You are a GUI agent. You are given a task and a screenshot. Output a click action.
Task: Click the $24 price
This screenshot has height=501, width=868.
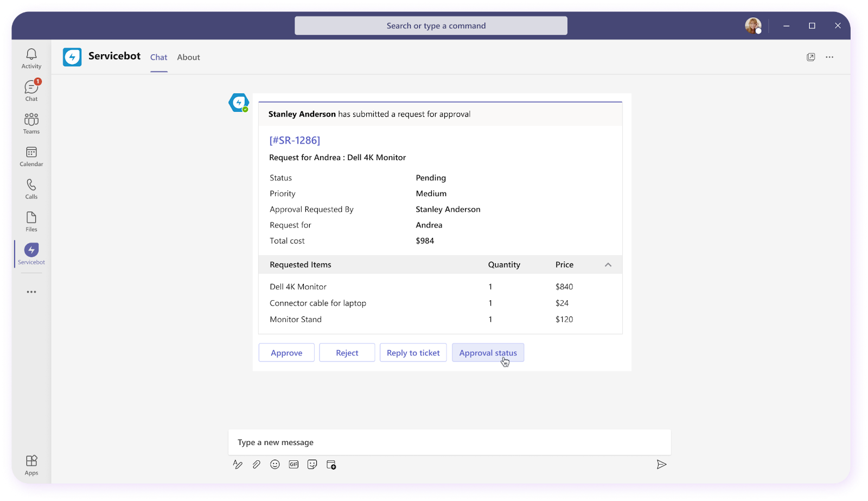(562, 303)
